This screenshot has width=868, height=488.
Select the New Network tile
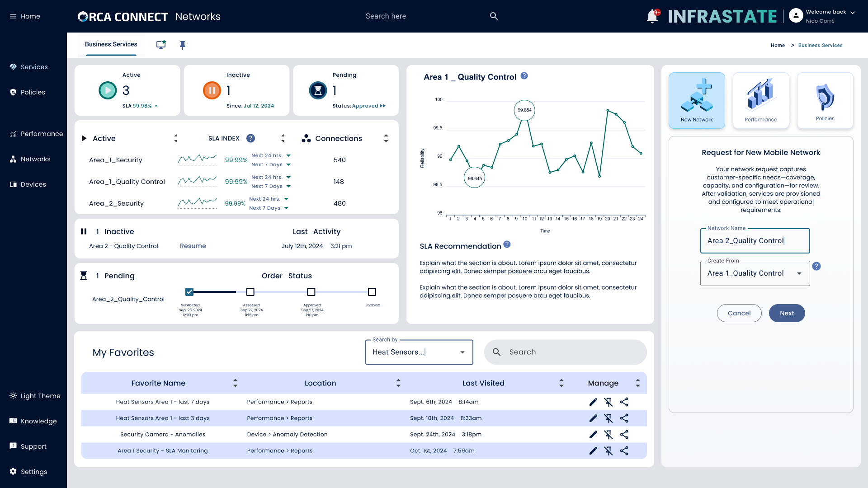pos(697,100)
